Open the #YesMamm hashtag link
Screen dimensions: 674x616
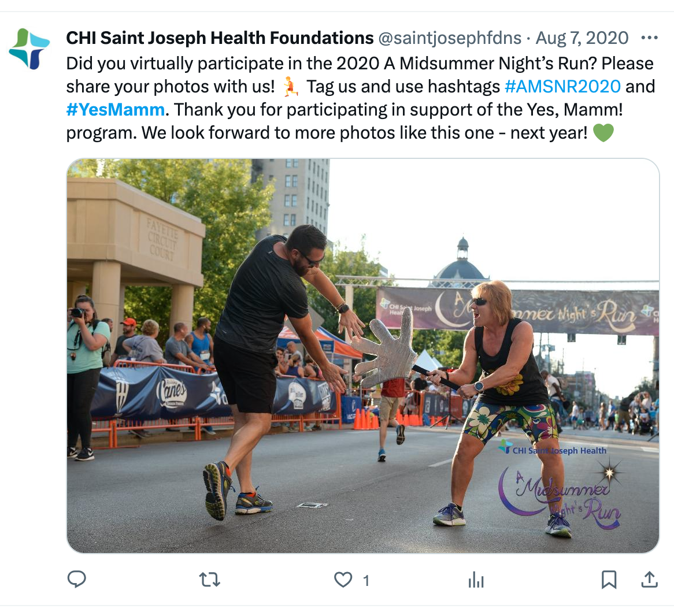point(115,110)
